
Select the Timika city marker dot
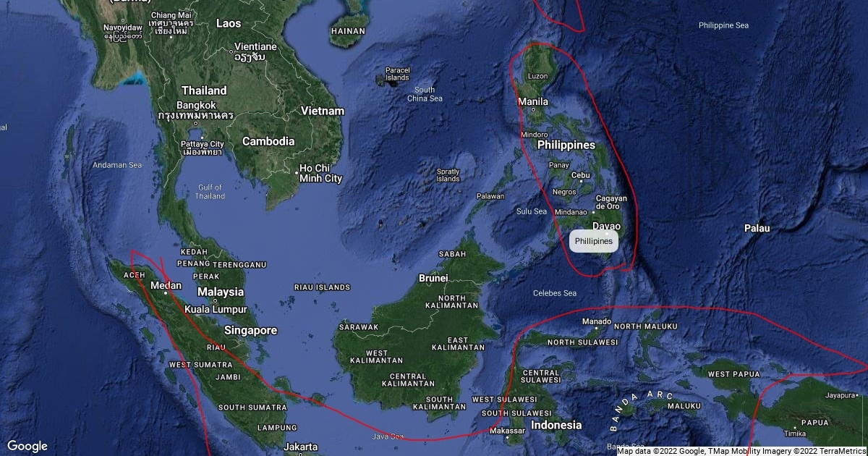coord(794,426)
